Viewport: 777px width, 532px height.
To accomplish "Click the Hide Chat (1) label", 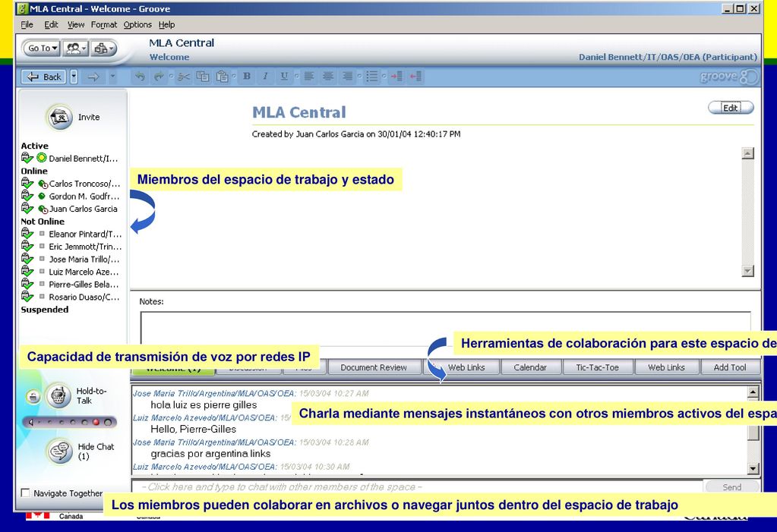I will click(96, 452).
